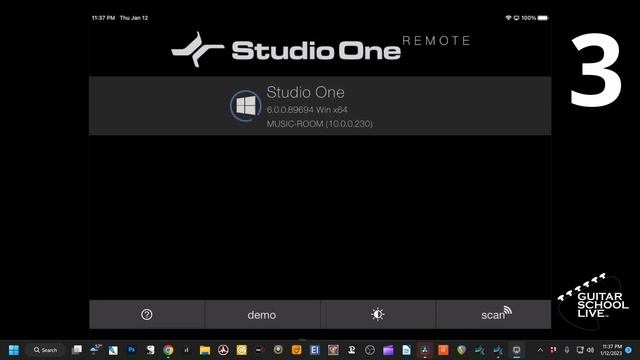
Task: Click the taskbar Search box
Action: click(x=45, y=350)
